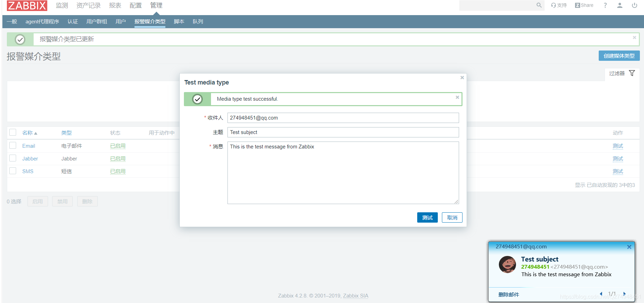
Task: Click the power sign-out icon
Action: pyautogui.click(x=634, y=5)
